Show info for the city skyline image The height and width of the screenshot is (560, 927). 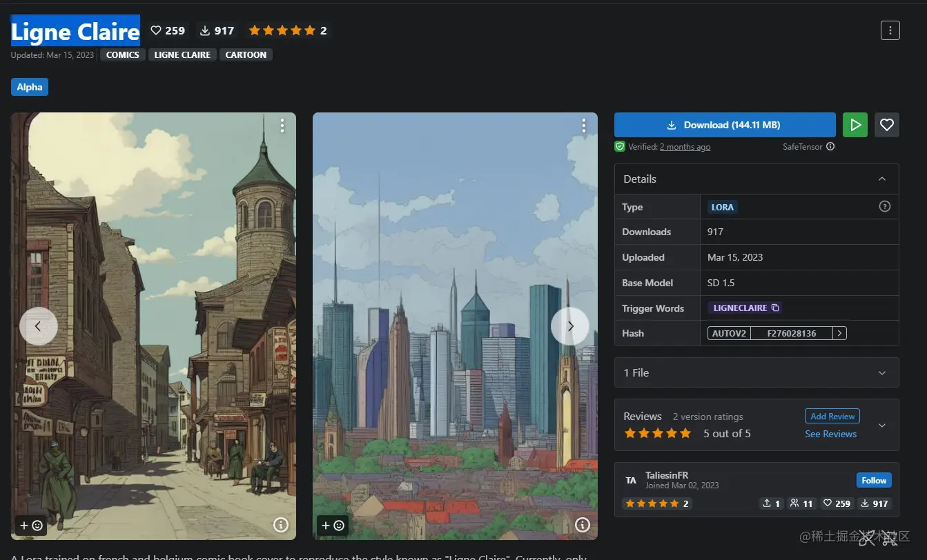583,526
